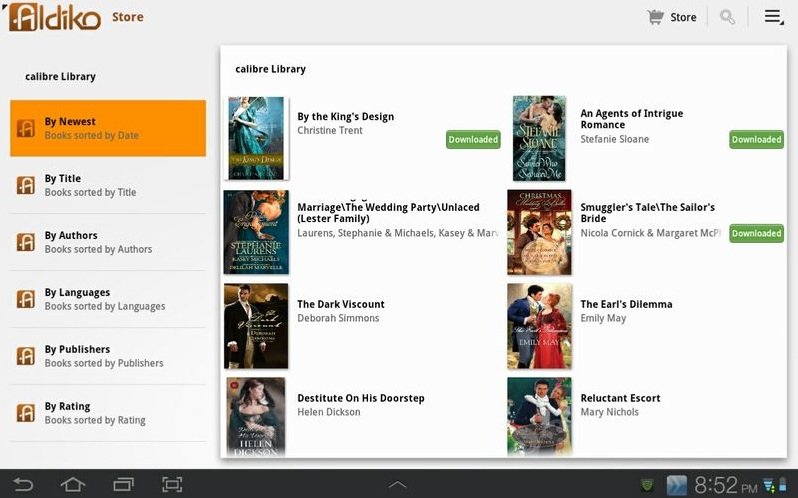Open the Stefanie Sloane book cover
798x498 pixels.
pyautogui.click(x=539, y=138)
